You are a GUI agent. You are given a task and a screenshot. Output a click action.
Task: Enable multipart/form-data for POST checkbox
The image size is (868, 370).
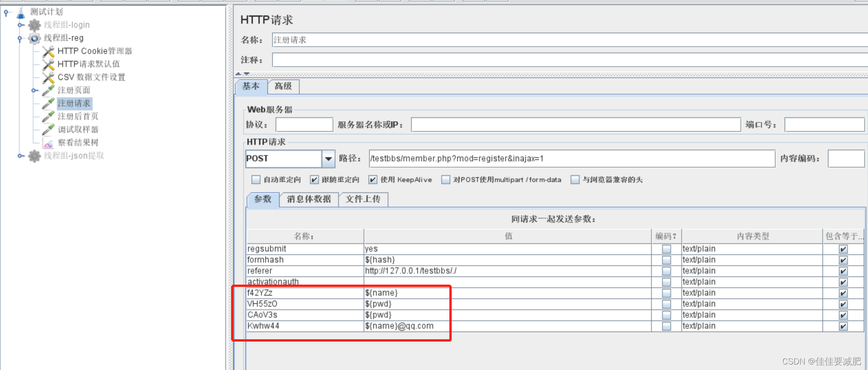click(x=446, y=179)
